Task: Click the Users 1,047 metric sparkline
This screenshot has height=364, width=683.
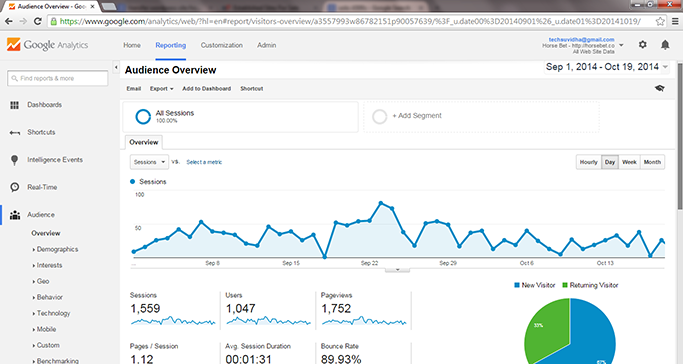Action: click(268, 321)
